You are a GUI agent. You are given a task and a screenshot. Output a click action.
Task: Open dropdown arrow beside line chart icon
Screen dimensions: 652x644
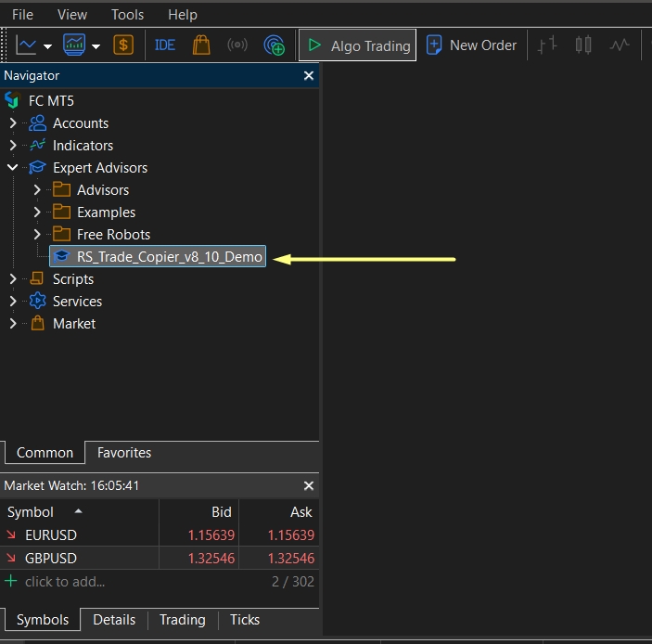coord(48,46)
